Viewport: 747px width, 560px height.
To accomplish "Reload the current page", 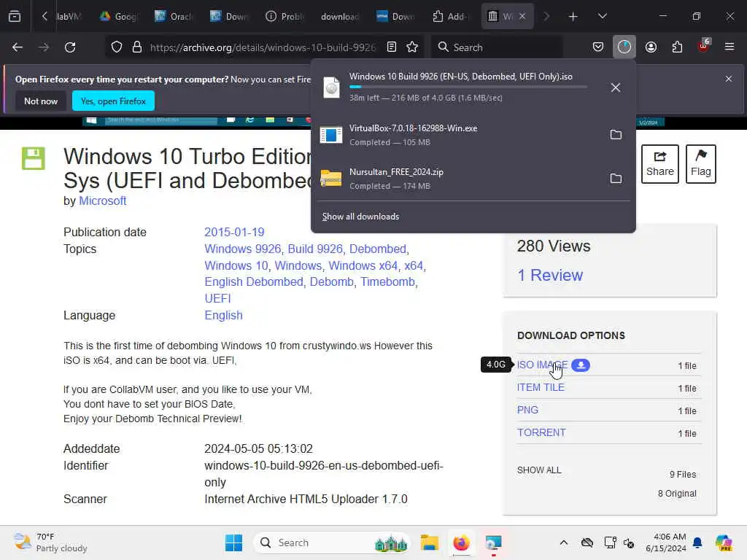I will click(x=70, y=47).
